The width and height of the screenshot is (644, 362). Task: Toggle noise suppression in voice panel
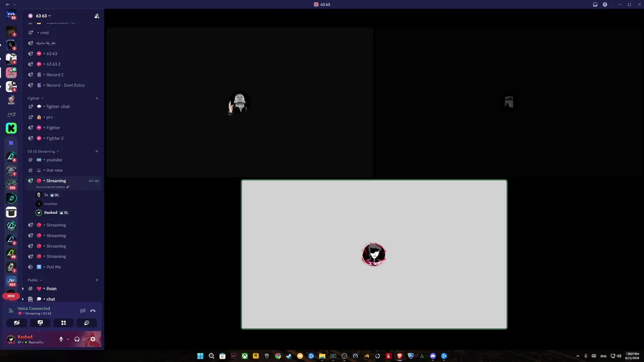(83, 311)
